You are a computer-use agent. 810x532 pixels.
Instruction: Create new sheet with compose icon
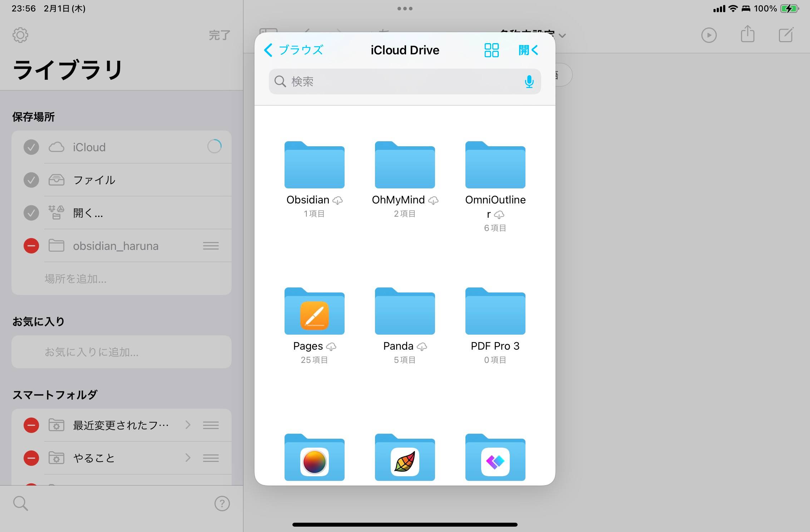(786, 34)
